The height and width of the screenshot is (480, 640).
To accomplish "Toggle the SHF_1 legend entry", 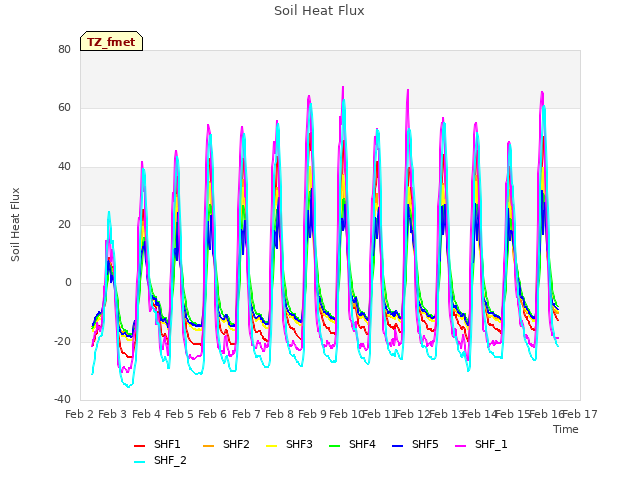I will pyautogui.click(x=481, y=444).
